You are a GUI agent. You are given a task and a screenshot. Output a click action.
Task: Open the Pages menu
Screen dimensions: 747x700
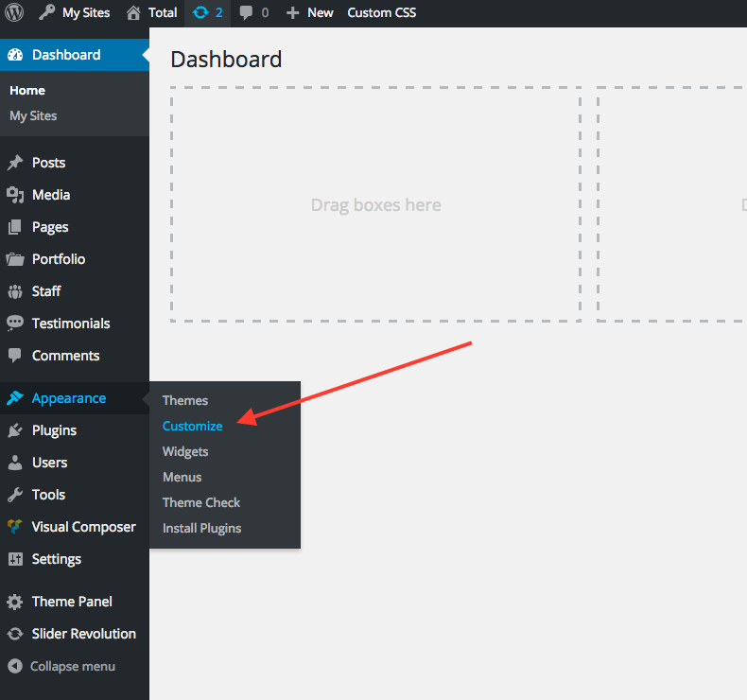click(50, 227)
